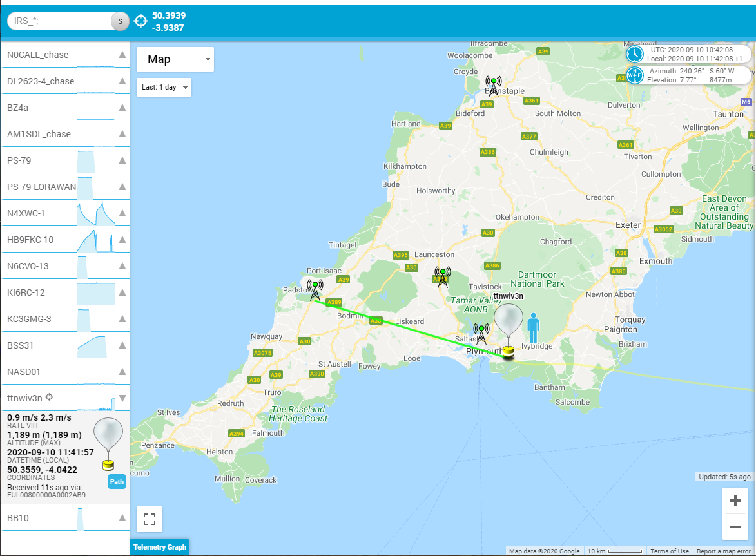The width and height of the screenshot is (756, 556).
Task: Select the KC3GMG-3 vehicle name
Action: 29,319
